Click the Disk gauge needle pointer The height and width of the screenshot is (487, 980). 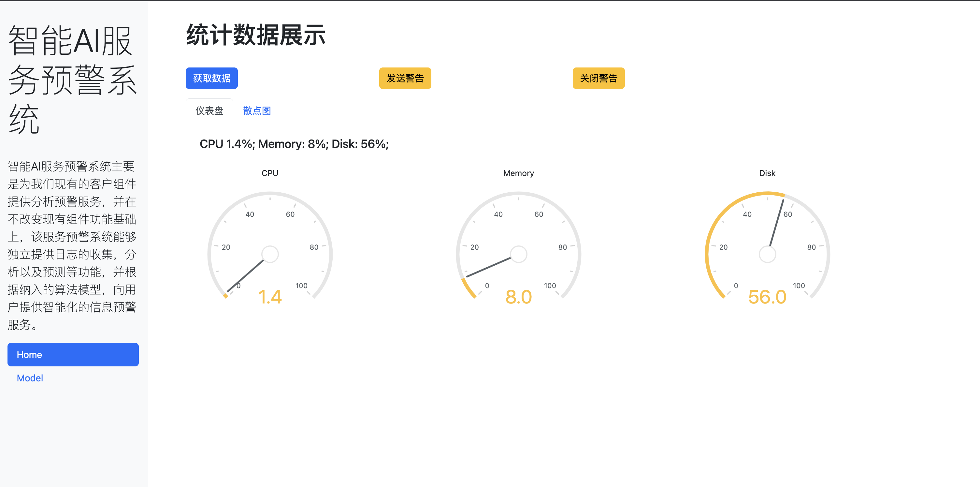[x=777, y=223]
